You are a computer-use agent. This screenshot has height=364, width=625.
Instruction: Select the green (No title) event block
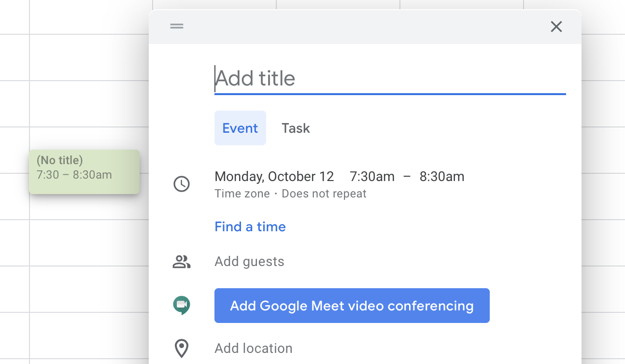[85, 172]
